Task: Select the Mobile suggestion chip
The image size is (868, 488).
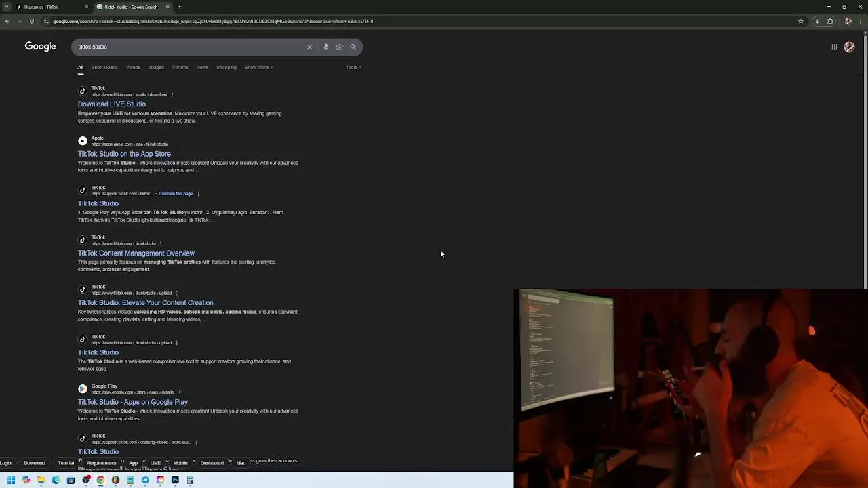Action: tap(180, 463)
